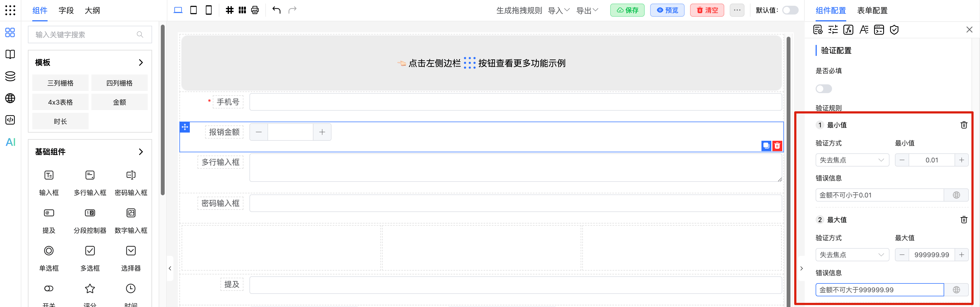Open the shield validation config icon

pos(894,30)
